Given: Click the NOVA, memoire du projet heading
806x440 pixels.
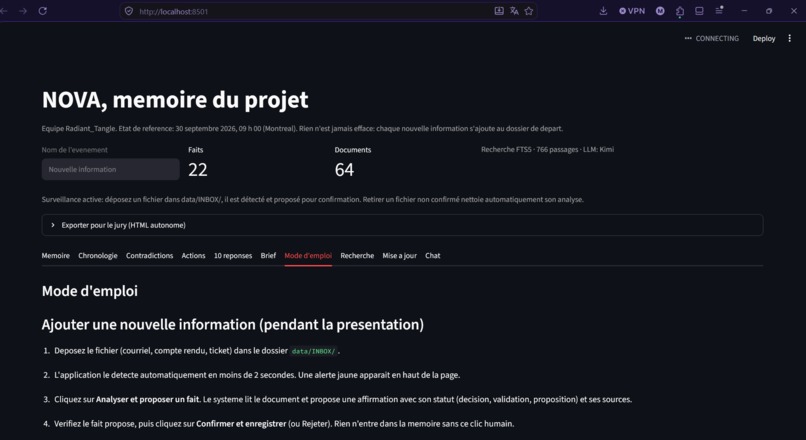Looking at the screenshot, I should coord(175,100).
